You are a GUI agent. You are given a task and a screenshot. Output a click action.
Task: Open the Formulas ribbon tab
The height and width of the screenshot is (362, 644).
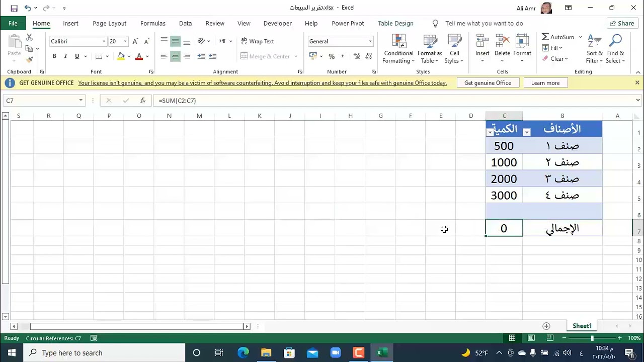(x=153, y=23)
